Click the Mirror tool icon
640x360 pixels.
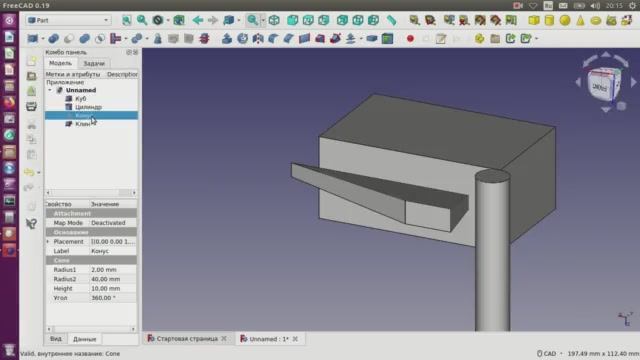click(x=258, y=39)
